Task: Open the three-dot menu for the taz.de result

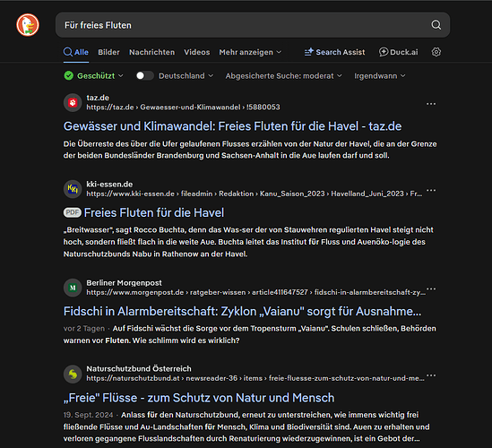Action: click(431, 104)
